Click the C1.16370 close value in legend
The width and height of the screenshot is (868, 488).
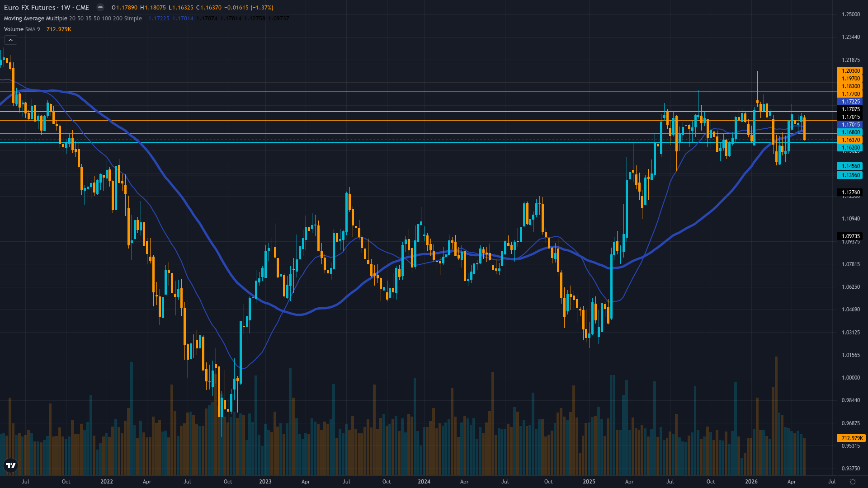point(209,8)
